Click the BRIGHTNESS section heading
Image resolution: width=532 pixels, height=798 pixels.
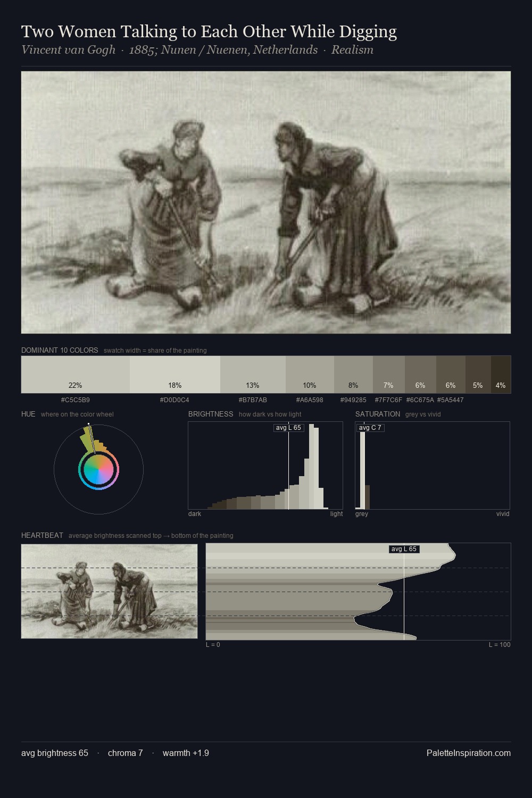point(211,414)
